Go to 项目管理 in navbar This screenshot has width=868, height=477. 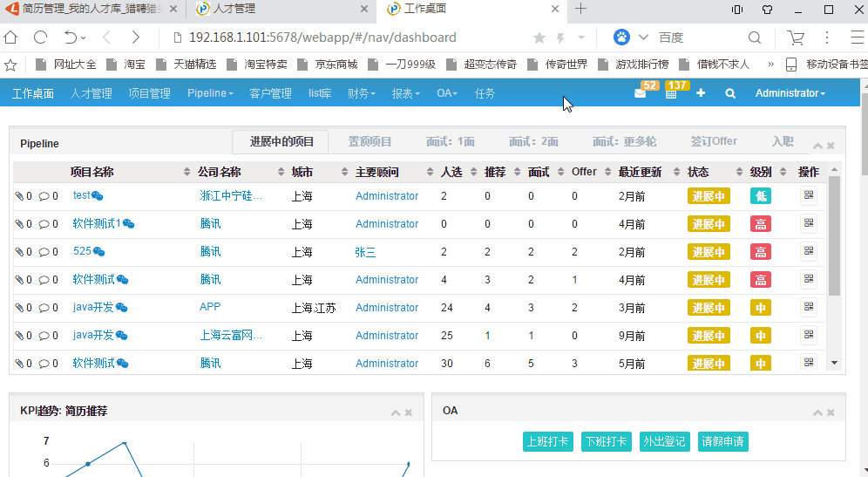150,93
